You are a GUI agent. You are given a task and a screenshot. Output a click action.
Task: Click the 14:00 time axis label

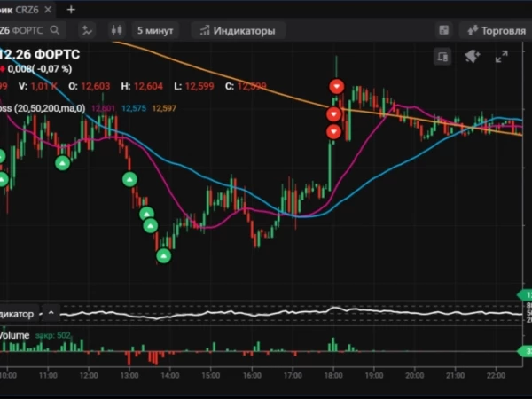tap(170, 376)
